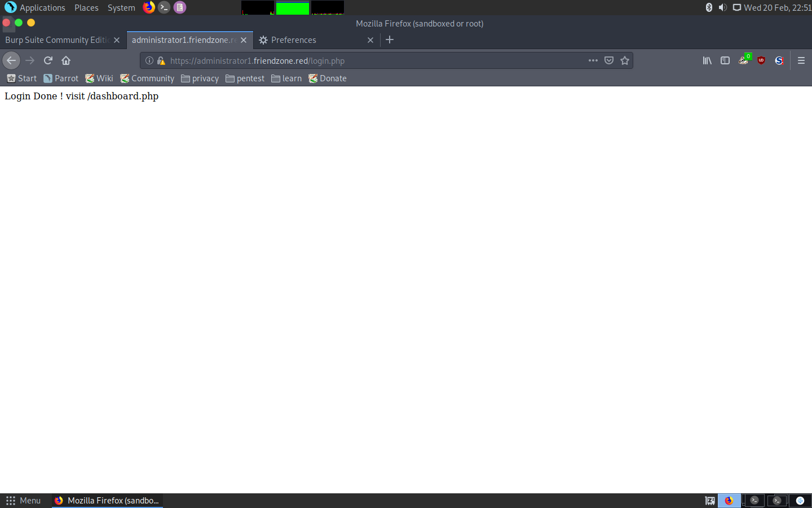Viewport: 812px width, 508px height.
Task: Open the Donate bookmark
Action: coord(328,78)
